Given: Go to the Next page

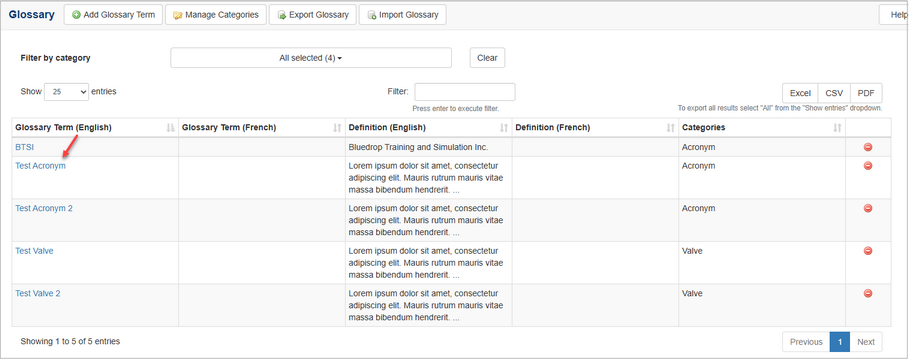Looking at the screenshot, I should [866, 342].
